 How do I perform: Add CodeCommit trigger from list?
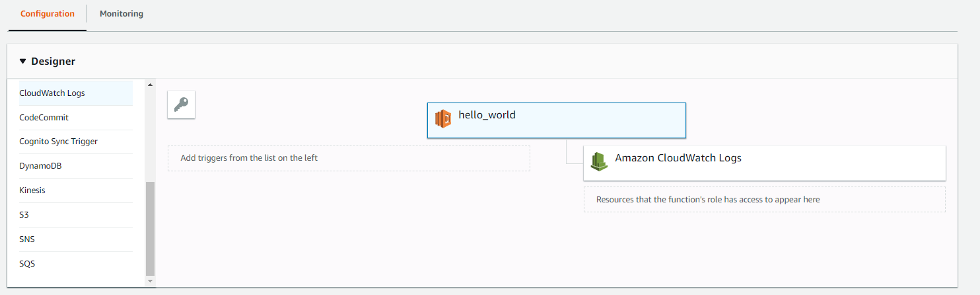coord(44,118)
